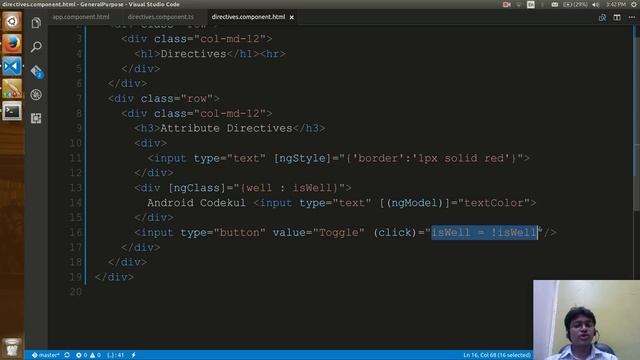
Task: Click the highlighted 'isWell = !isWell' selection
Action: (x=484, y=232)
